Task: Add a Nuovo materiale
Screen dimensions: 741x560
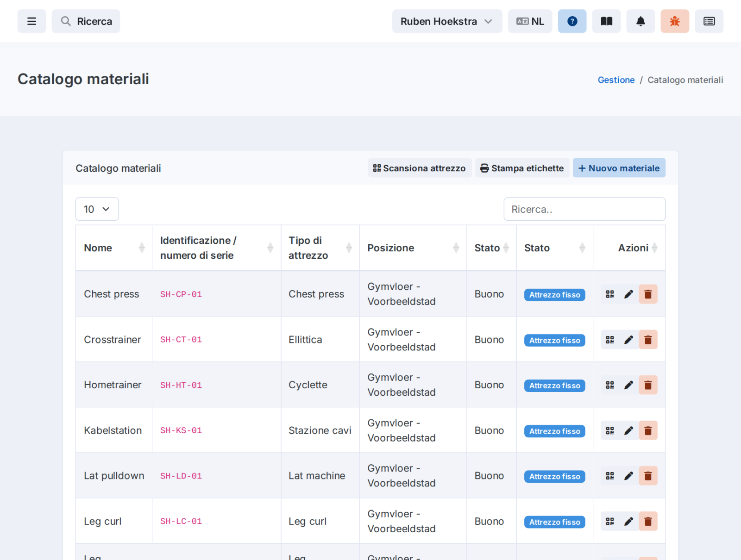Action: click(x=619, y=168)
